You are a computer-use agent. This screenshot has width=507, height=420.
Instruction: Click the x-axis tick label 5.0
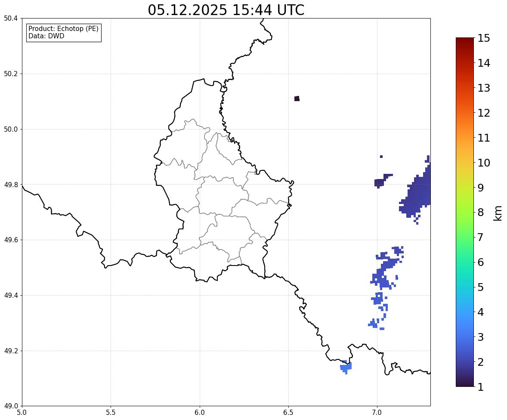click(x=22, y=413)
